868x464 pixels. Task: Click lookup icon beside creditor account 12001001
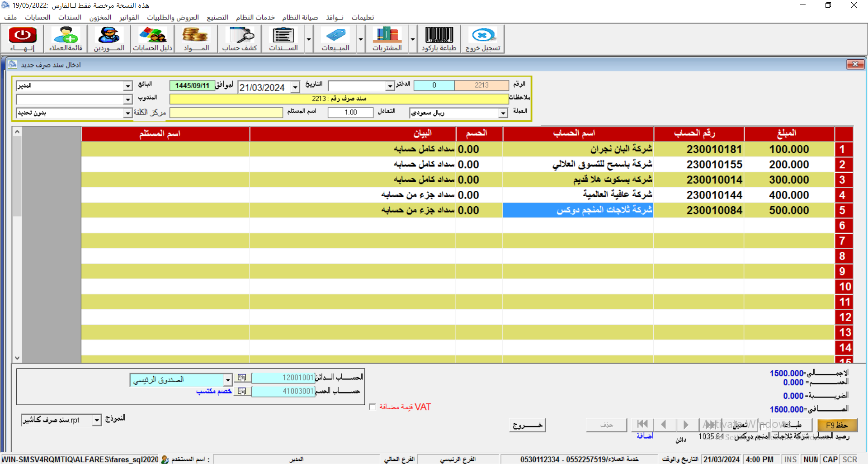242,378
